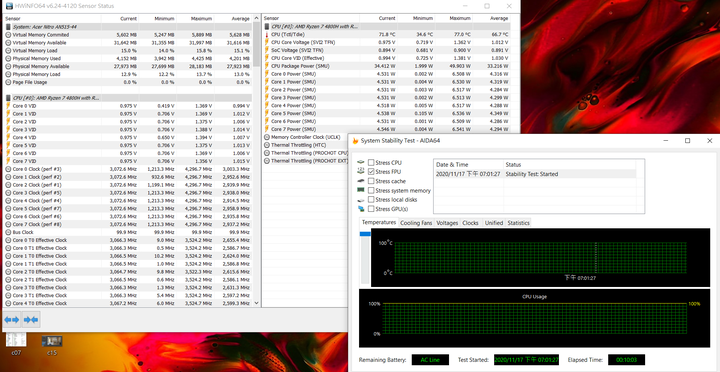Click the AC Line battery status field
720x372 pixels.
click(x=430, y=360)
